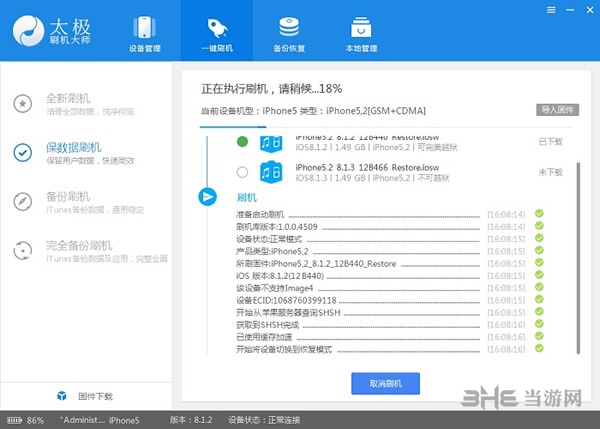Click green check beside 开始将设备切换到恢复模式
This screenshot has width=600, height=429.
click(x=539, y=348)
